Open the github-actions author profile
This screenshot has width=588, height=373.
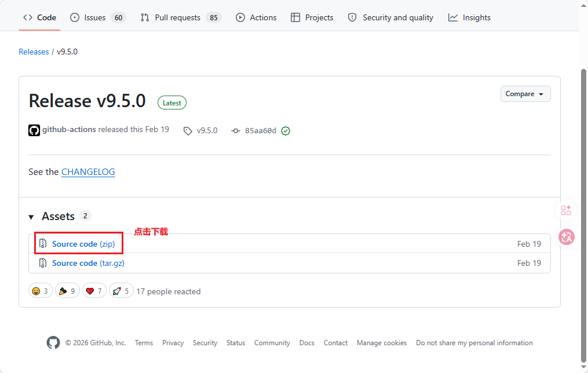(69, 129)
